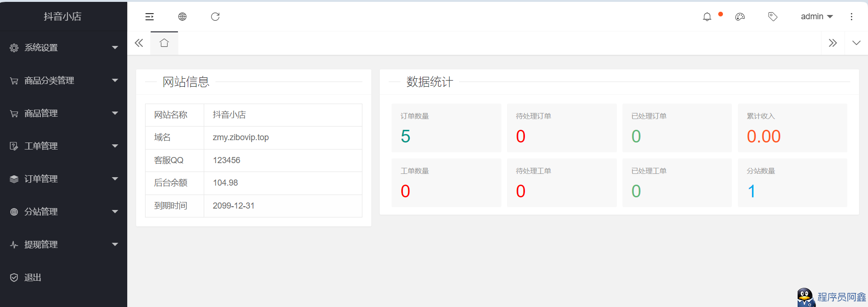Expand the 分站管理 menu arrow
Image resolution: width=868 pixels, height=307 pixels.
115,212
